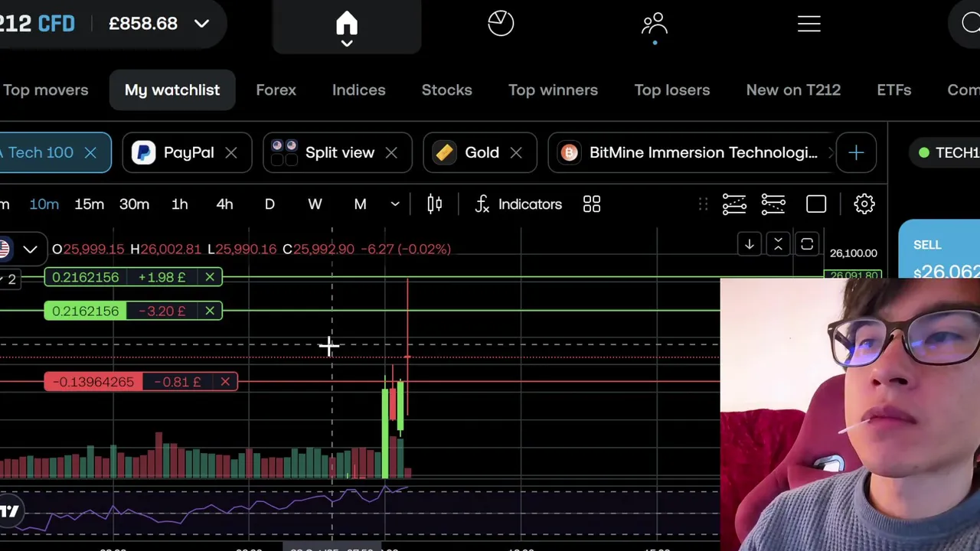Select the -0.13964265 short position label
The image size is (980, 551).
[93, 382]
